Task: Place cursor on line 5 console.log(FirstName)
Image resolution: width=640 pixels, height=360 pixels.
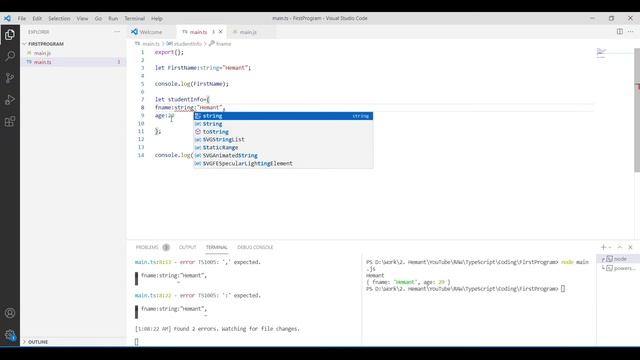Action: pos(192,84)
